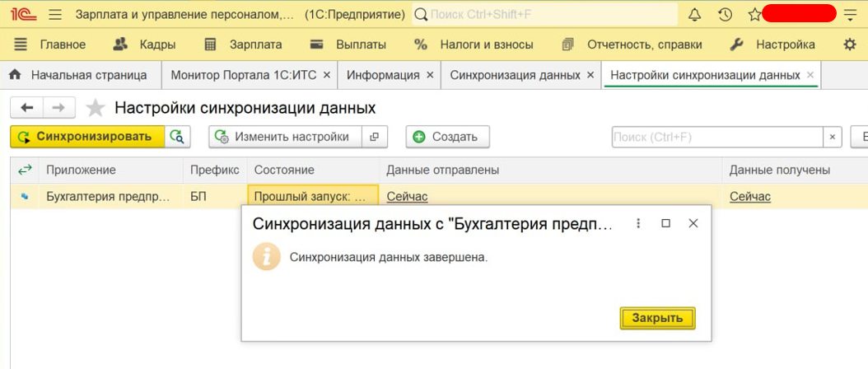This screenshot has width=868, height=369.
Task: Click the magnifier icon in global search
Action: pyautogui.click(x=422, y=15)
